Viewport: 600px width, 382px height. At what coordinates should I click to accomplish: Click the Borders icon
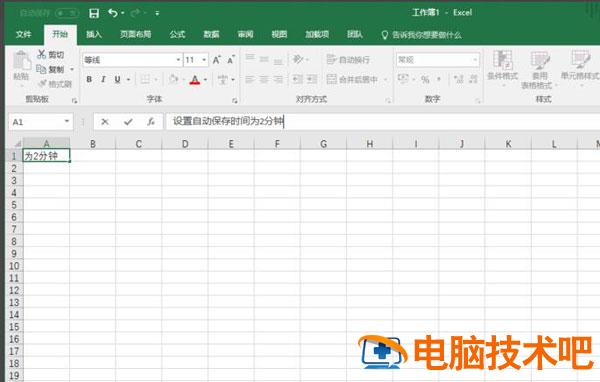145,79
